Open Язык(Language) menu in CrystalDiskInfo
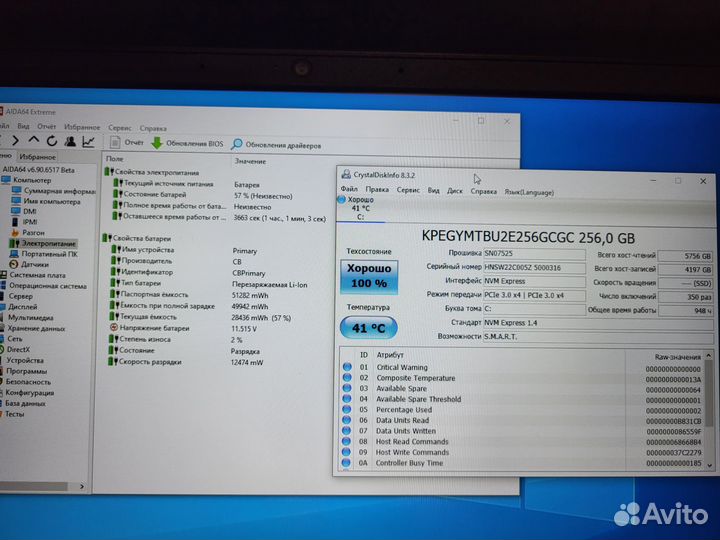 coord(529,192)
